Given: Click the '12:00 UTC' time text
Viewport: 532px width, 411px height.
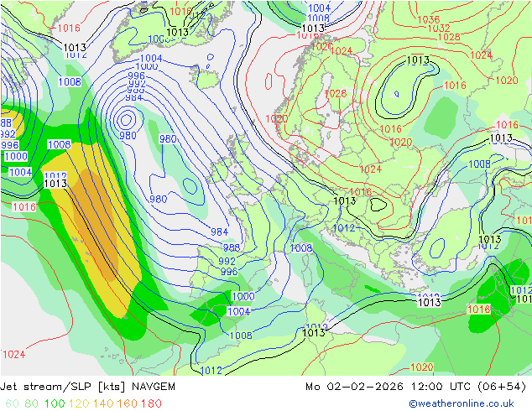Looking at the screenshot, I should click(x=441, y=387).
